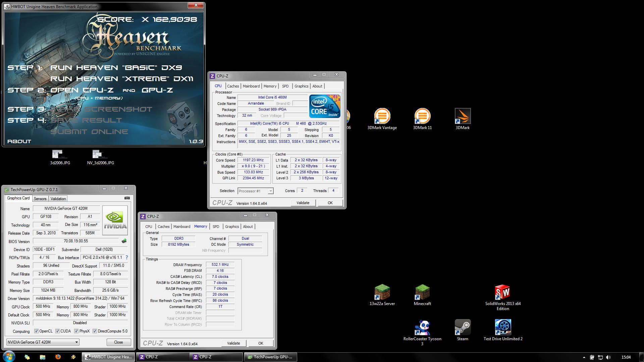
Task: Switch to HWBOT Unigine Heaven taskbar button
Action: [108, 357]
